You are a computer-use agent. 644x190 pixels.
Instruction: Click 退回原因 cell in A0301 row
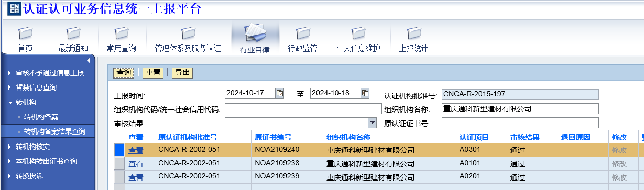click(x=583, y=150)
